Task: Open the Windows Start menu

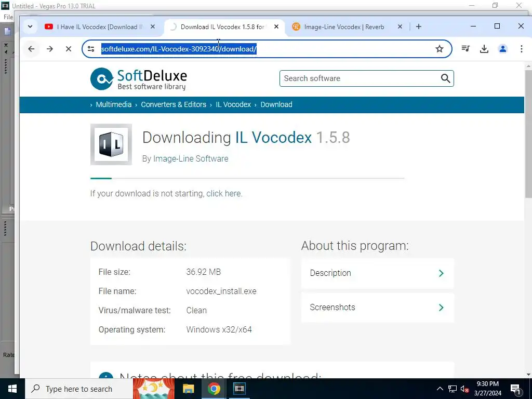Action: (x=12, y=389)
